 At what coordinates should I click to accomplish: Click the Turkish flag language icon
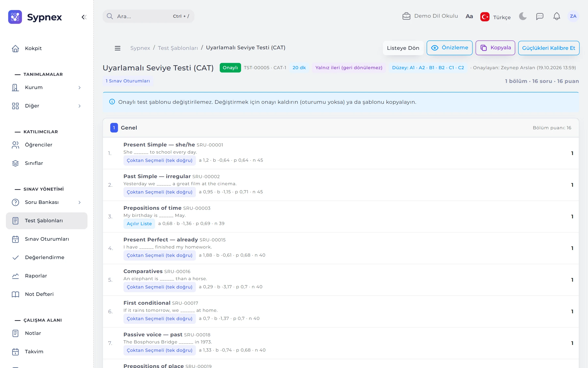[485, 17]
